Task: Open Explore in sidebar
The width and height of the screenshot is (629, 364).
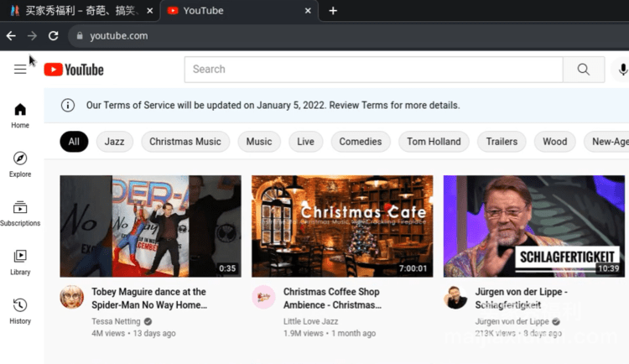Action: pyautogui.click(x=20, y=164)
